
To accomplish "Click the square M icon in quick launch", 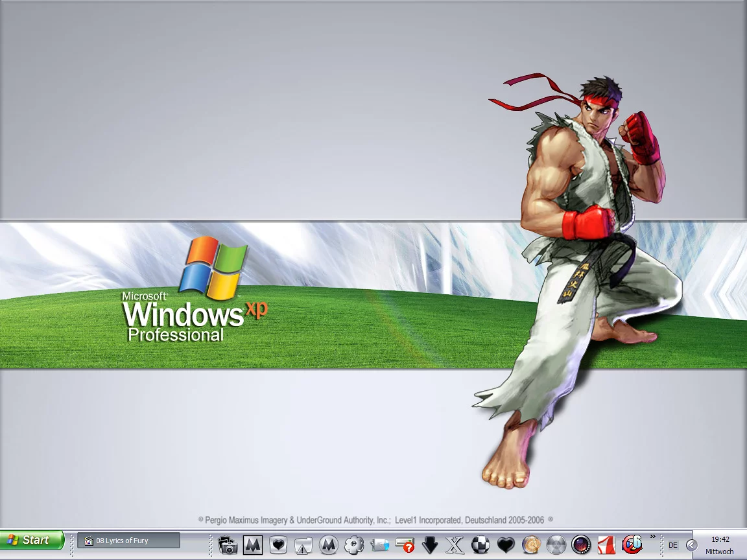I will (x=253, y=545).
